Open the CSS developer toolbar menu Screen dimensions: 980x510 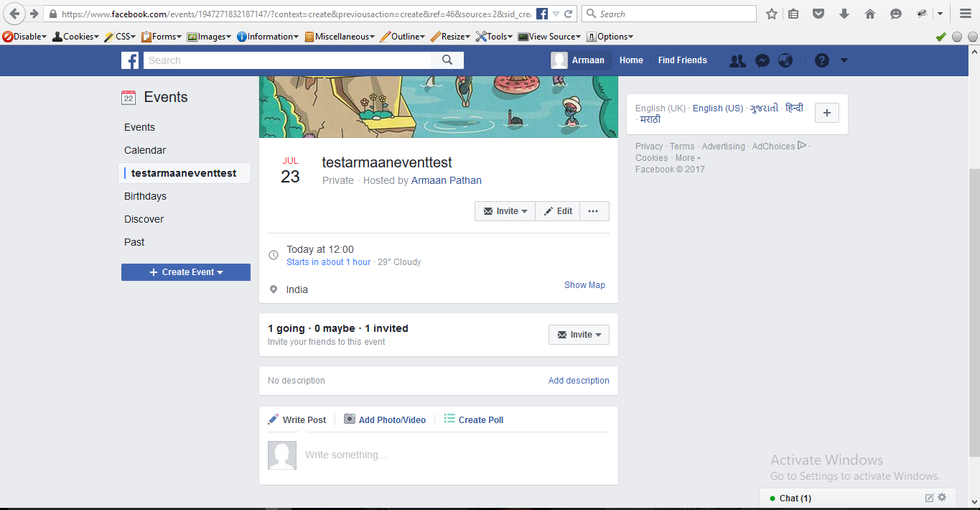120,37
